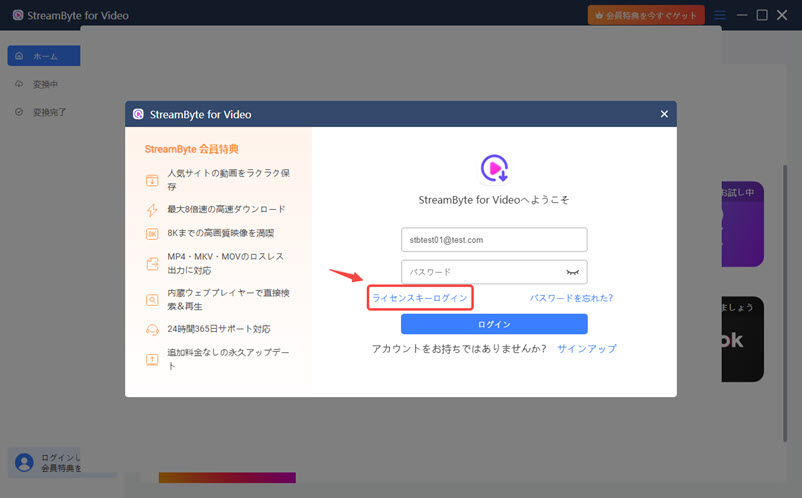The width and height of the screenshot is (802, 498).
Task: Minimize the main StreamByte window
Action: [x=742, y=15]
